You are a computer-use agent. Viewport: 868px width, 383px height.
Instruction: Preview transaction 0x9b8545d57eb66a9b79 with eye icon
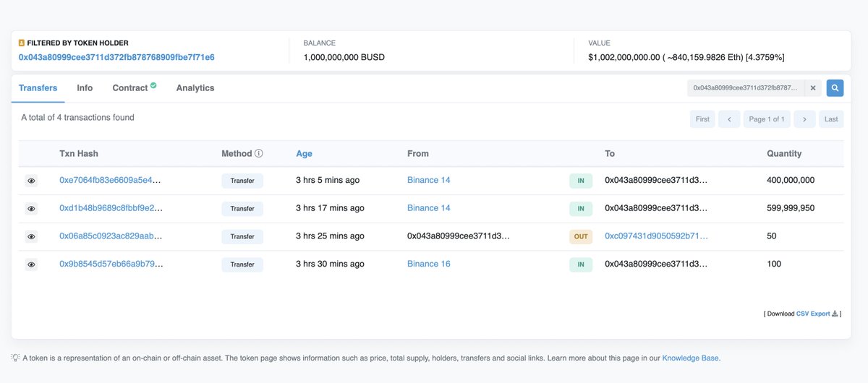coord(32,264)
